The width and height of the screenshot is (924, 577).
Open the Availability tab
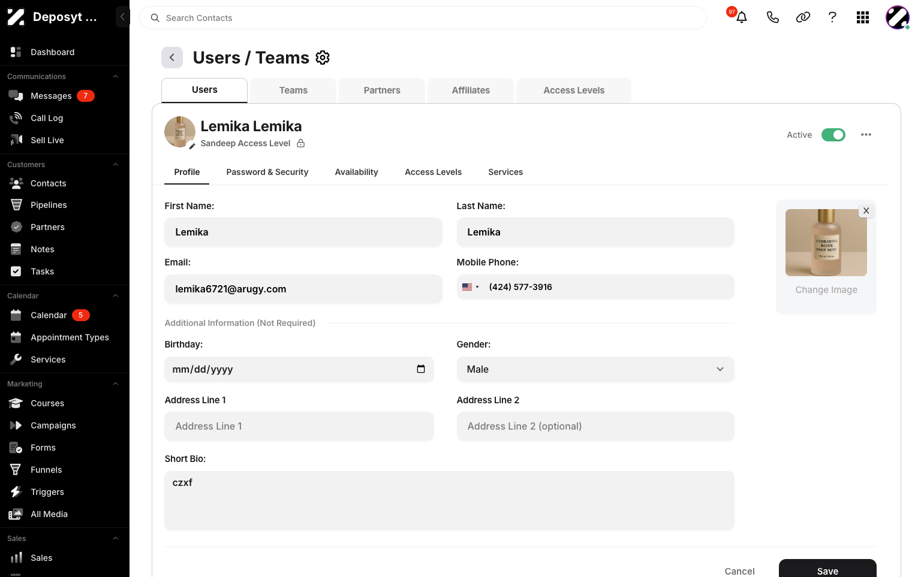[x=356, y=172]
